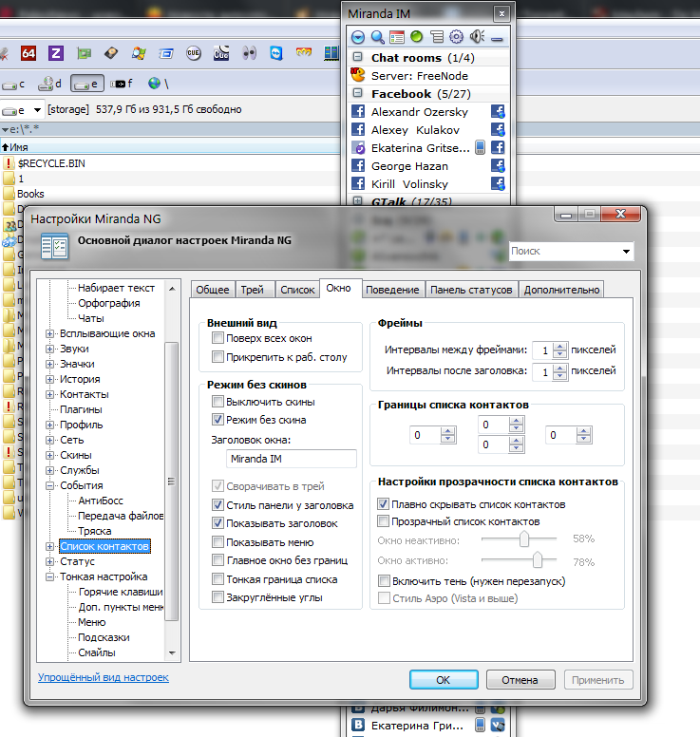Expand Список контактов tree node
Screen dimensions: 700x737
coord(49,547)
